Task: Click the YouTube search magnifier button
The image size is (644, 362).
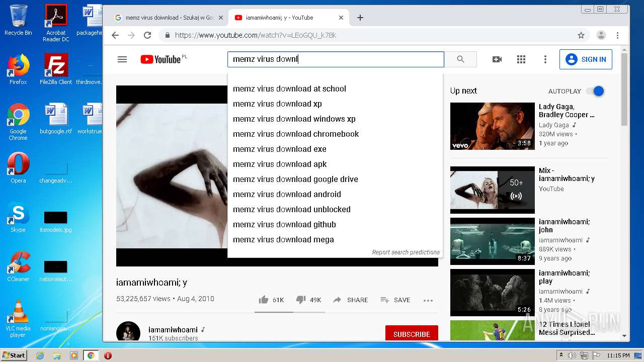Action: coord(460,59)
